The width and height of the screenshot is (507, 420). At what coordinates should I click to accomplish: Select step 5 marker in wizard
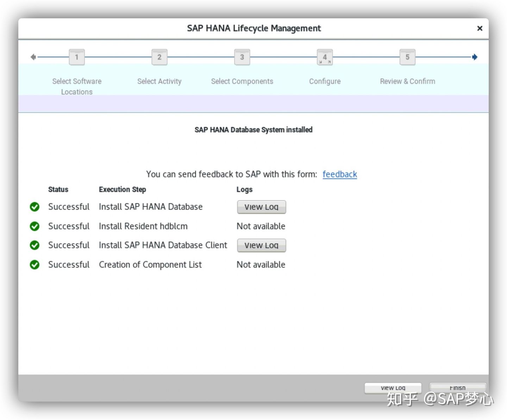pos(407,57)
